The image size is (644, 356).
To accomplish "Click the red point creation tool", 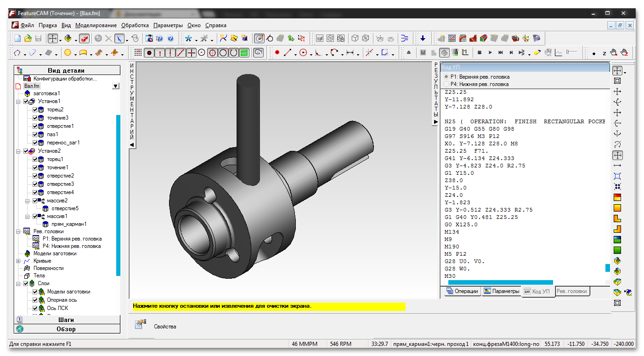I will click(x=277, y=53).
